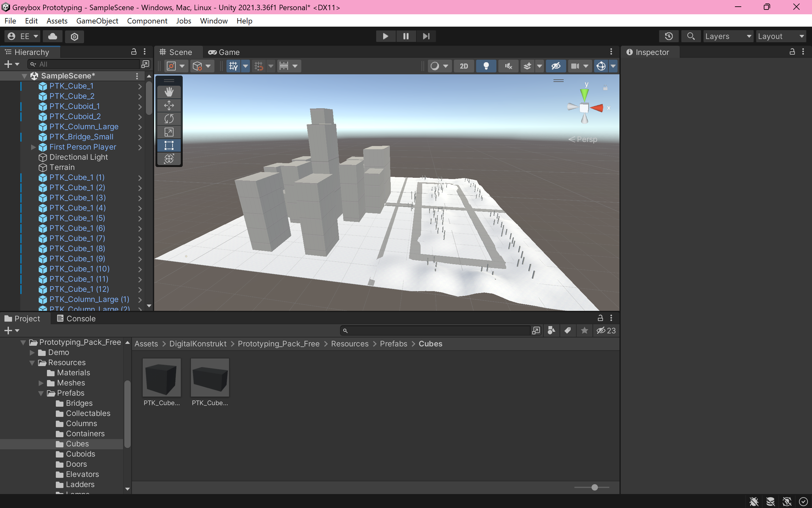Image resolution: width=812 pixels, height=508 pixels.
Task: Click the Hierarchy search field
Action: (84, 64)
